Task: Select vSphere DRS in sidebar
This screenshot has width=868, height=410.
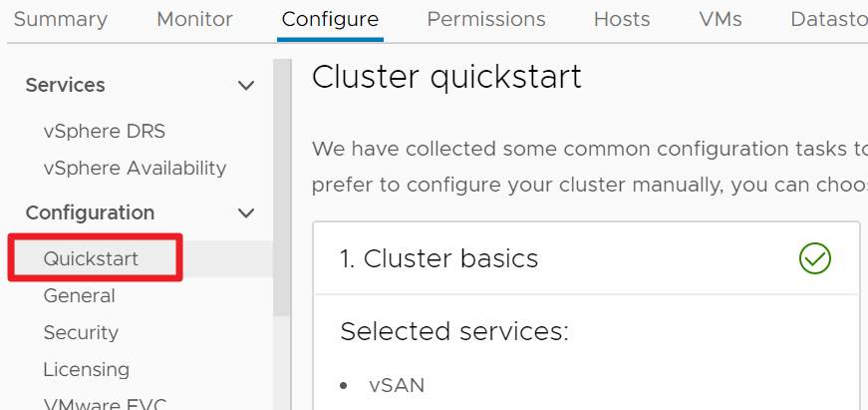Action: (x=105, y=131)
